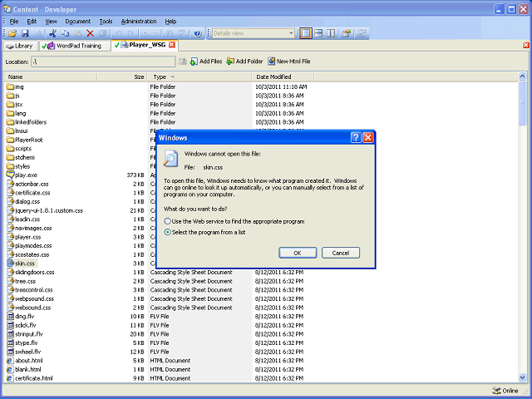Click the blue Help question mark icon
This screenshot has height=399, width=532.
tap(198, 33)
